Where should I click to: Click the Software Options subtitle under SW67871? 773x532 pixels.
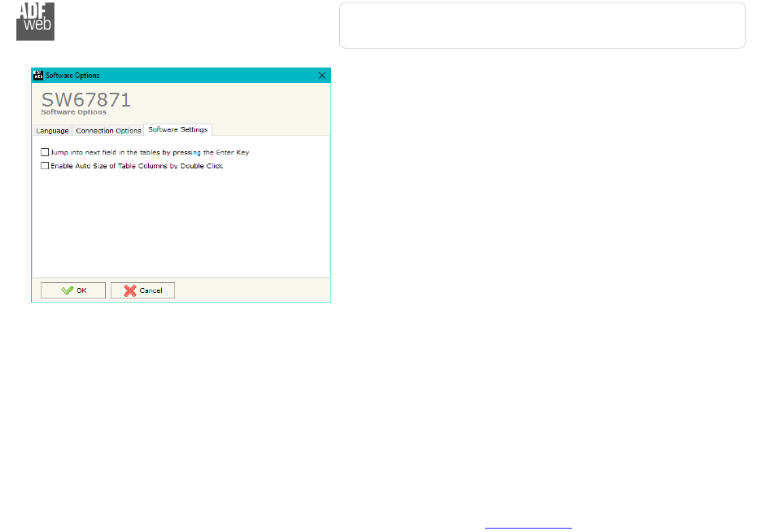(73, 112)
